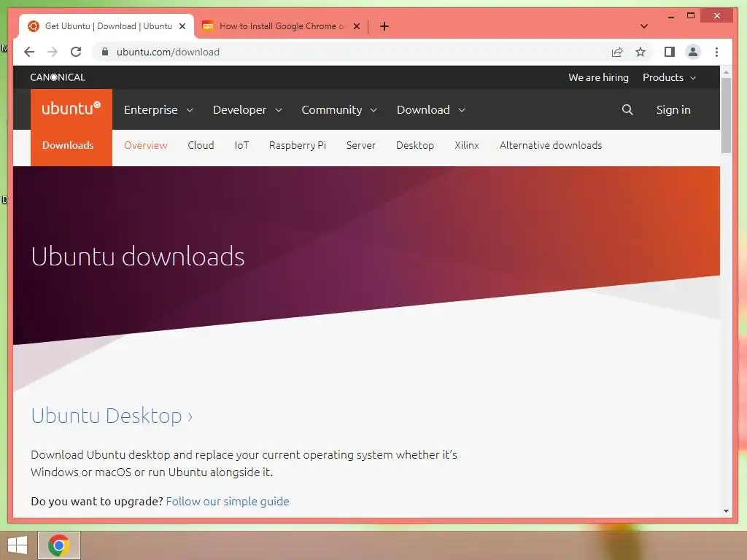Click the address bar URL field
The image size is (747, 560).
352,52
